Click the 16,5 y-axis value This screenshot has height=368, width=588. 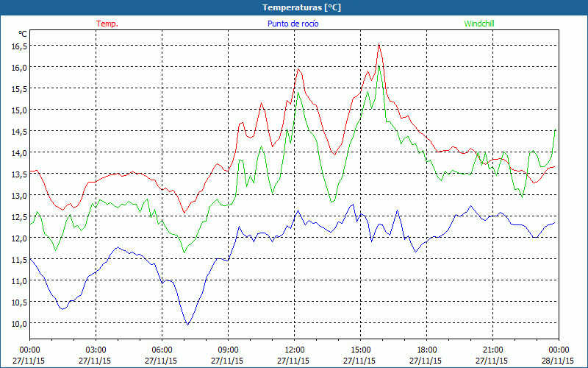(19, 46)
